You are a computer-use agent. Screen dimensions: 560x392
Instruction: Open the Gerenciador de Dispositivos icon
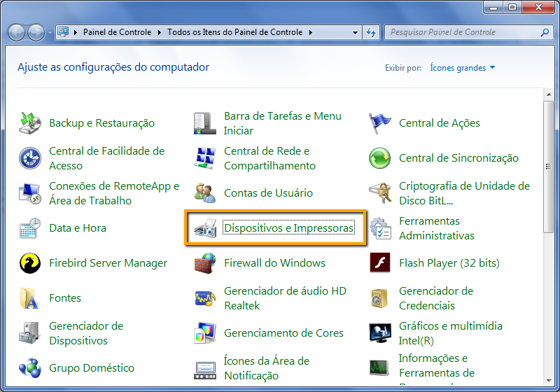tap(29, 333)
